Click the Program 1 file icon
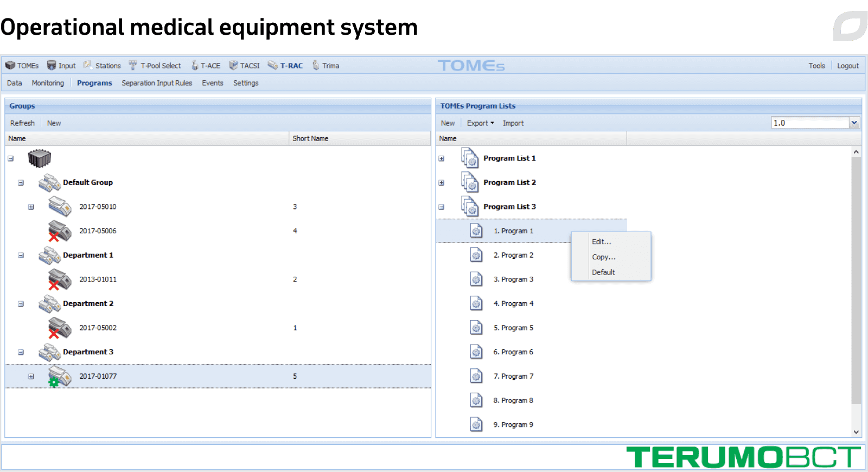 coord(476,231)
